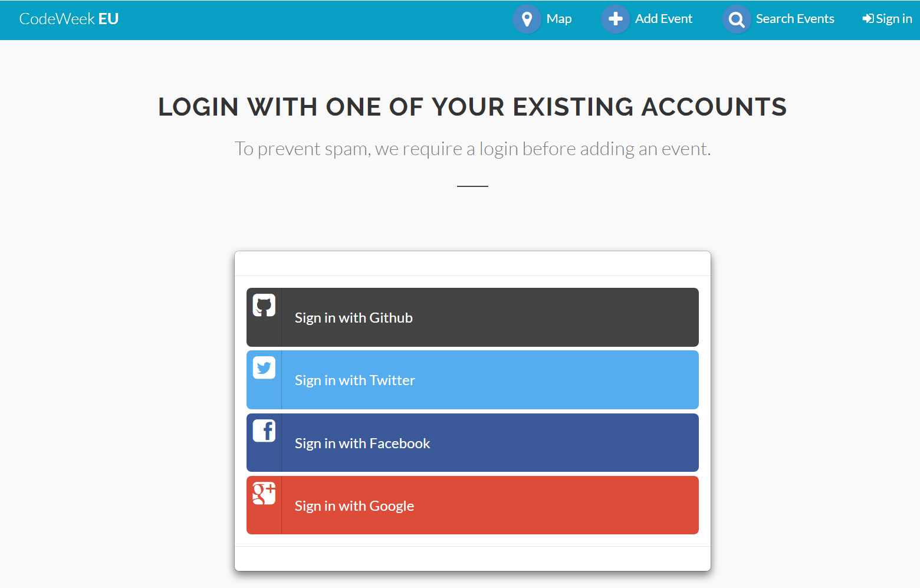The height and width of the screenshot is (588, 920).
Task: Click the plus icon for Add Event
Action: tap(616, 19)
